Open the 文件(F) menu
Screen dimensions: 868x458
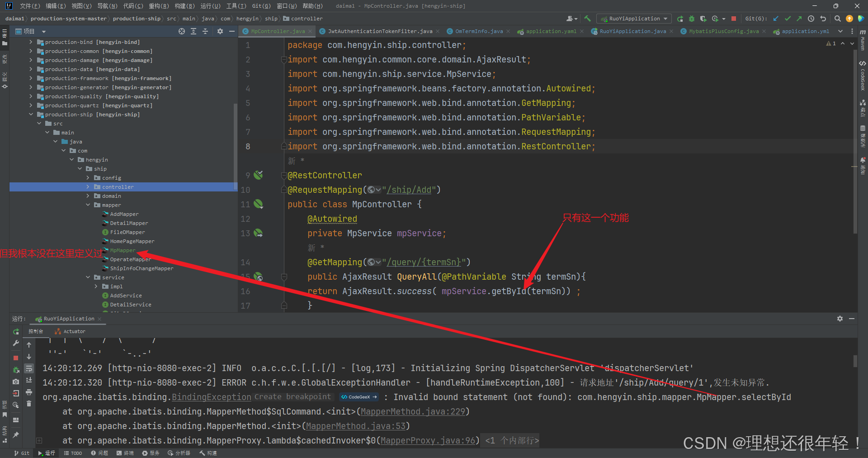(x=30, y=6)
